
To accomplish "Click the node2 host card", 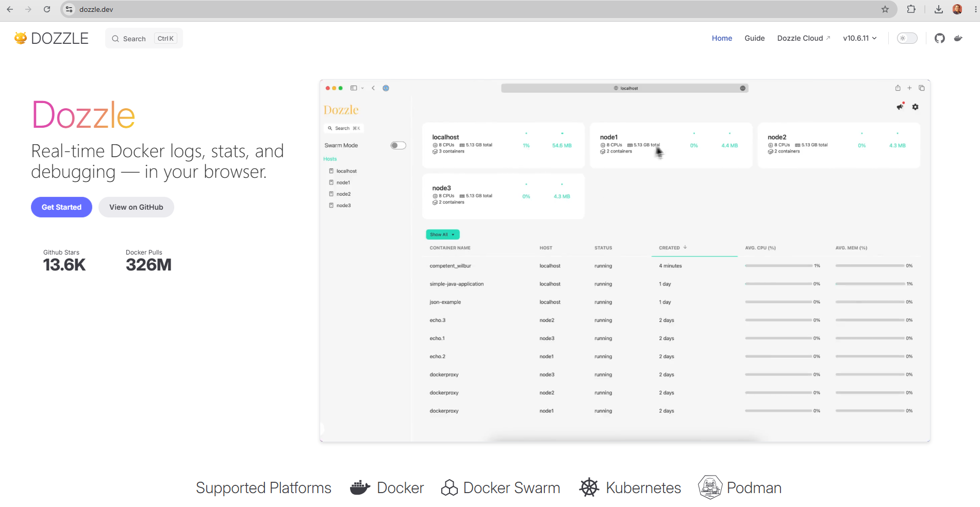I will tap(839, 145).
